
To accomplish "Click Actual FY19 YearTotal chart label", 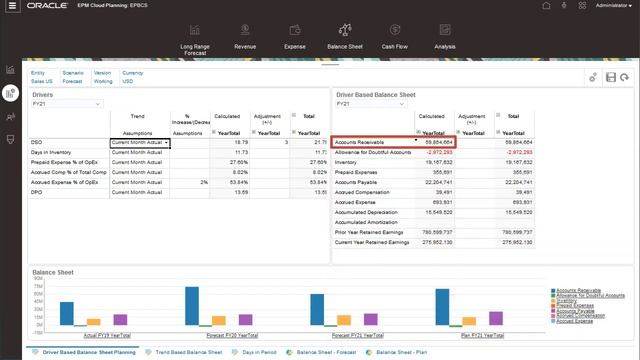I will [x=107, y=336].
